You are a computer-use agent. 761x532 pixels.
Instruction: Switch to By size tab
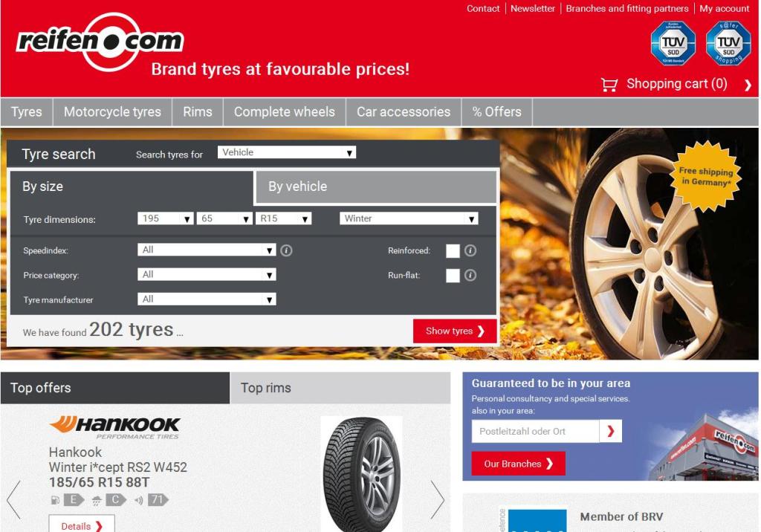(132, 187)
